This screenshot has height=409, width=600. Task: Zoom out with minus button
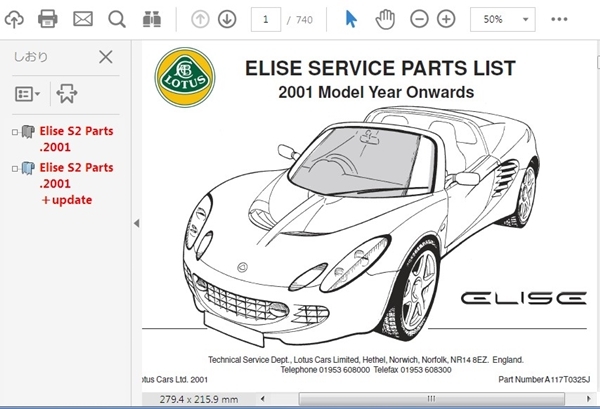(x=419, y=19)
